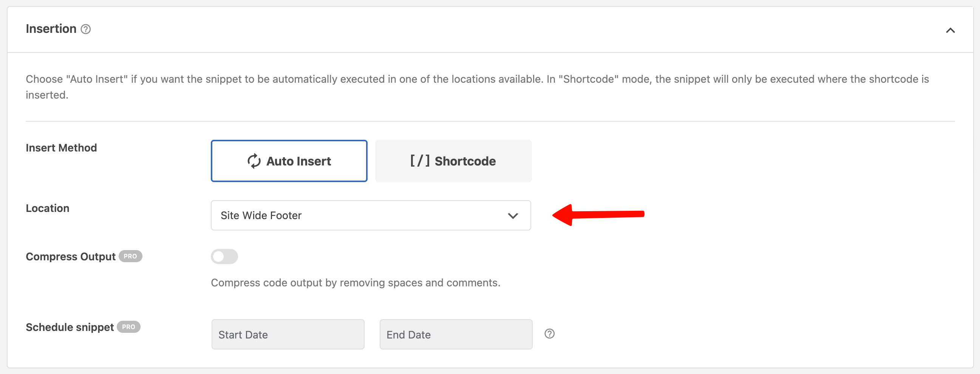Select the Auto Insert method
This screenshot has height=374, width=980.
(289, 161)
